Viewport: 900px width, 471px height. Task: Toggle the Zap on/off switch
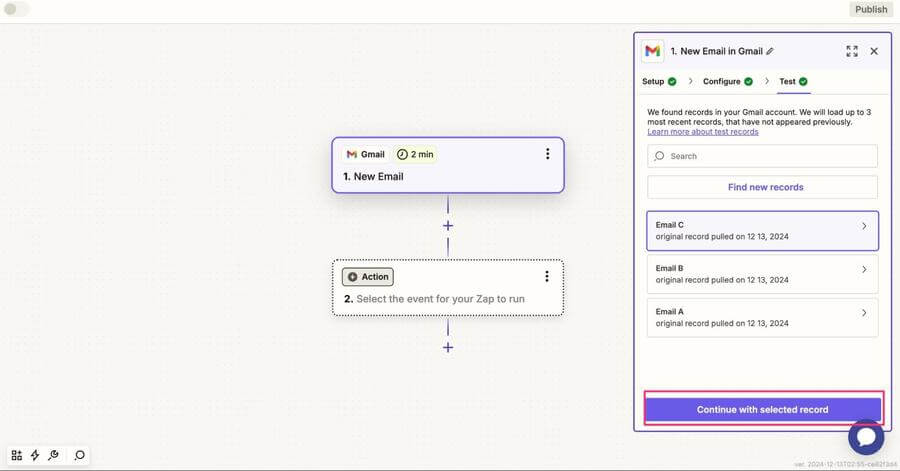click(x=16, y=9)
